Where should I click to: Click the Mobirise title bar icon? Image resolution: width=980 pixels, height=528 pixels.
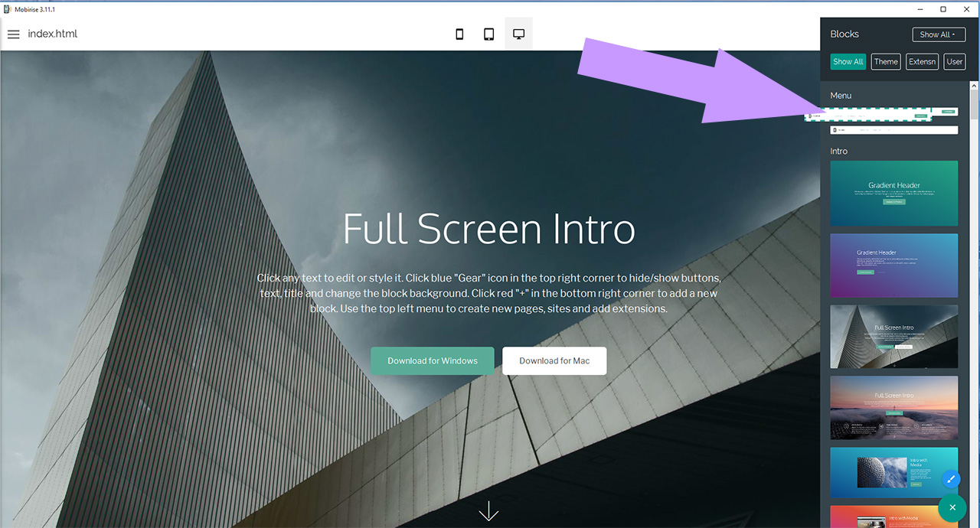click(x=6, y=8)
